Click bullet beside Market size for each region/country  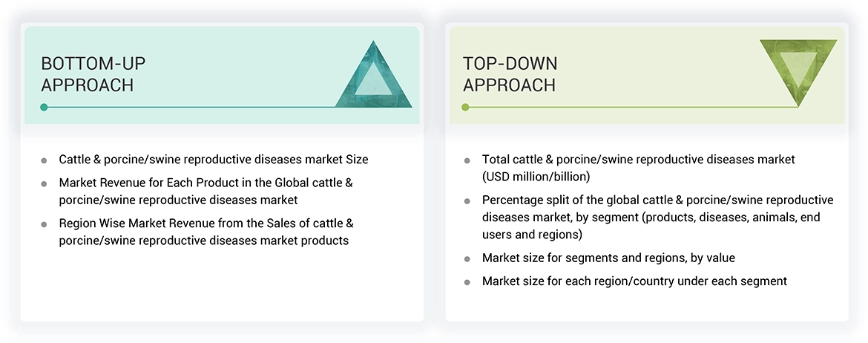click(467, 282)
